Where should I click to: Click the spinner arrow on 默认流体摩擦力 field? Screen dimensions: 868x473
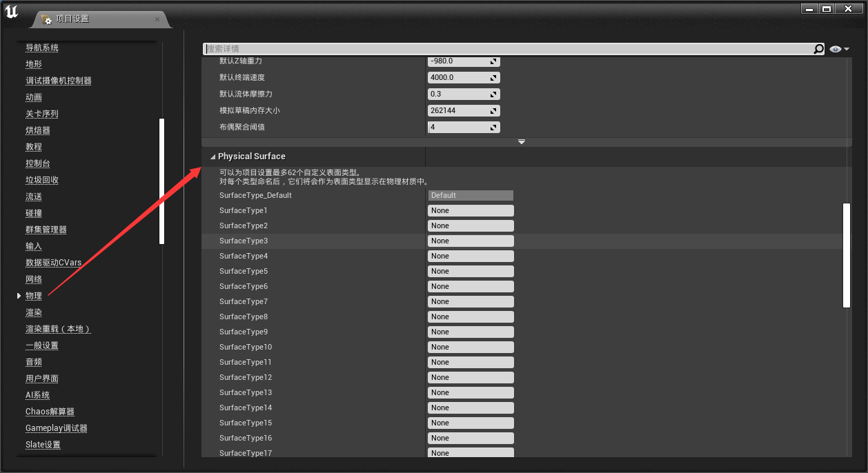pyautogui.click(x=493, y=94)
